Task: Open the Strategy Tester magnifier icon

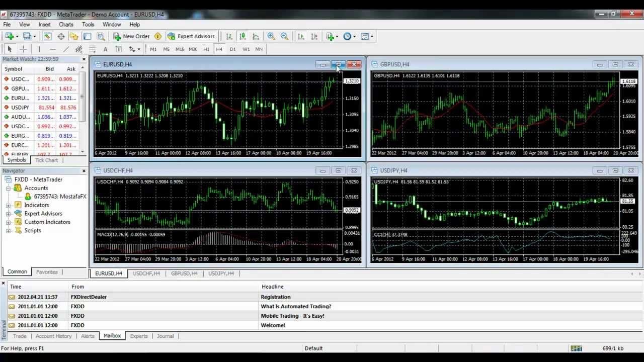Action: tap(101, 36)
